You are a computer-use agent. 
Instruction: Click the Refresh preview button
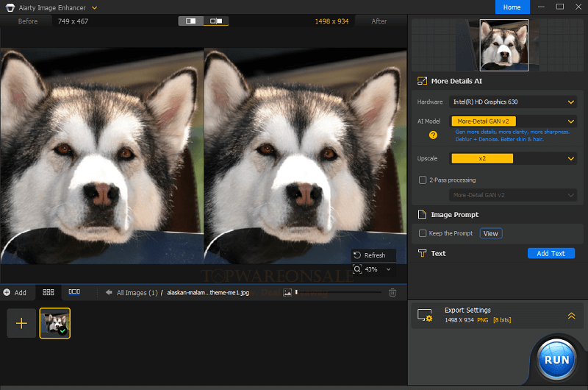[x=373, y=255]
